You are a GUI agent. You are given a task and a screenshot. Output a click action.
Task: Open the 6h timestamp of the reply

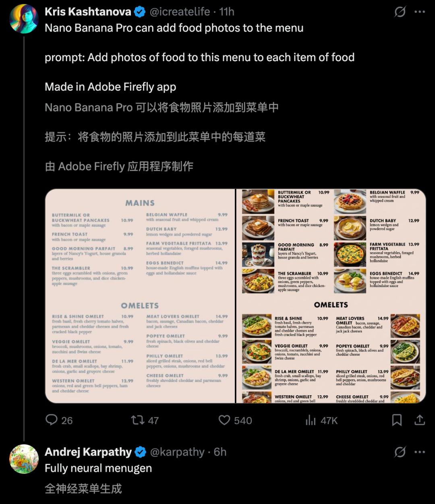coord(220,452)
